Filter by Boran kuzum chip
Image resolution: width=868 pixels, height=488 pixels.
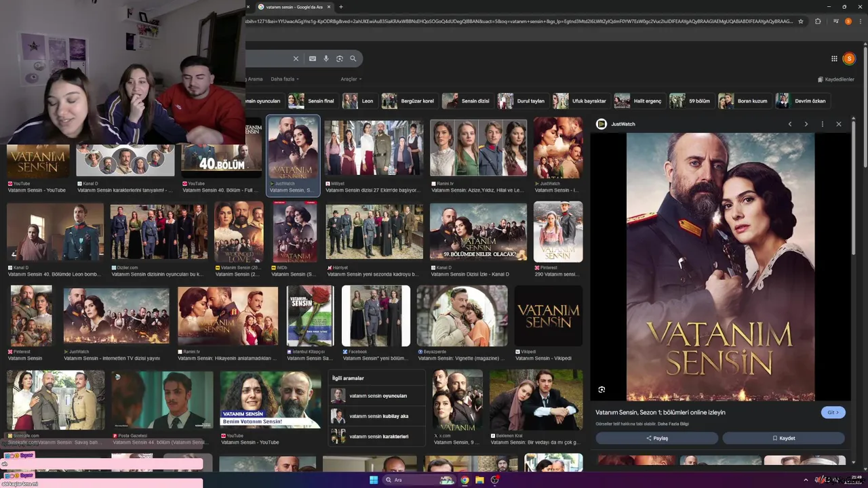(745, 101)
